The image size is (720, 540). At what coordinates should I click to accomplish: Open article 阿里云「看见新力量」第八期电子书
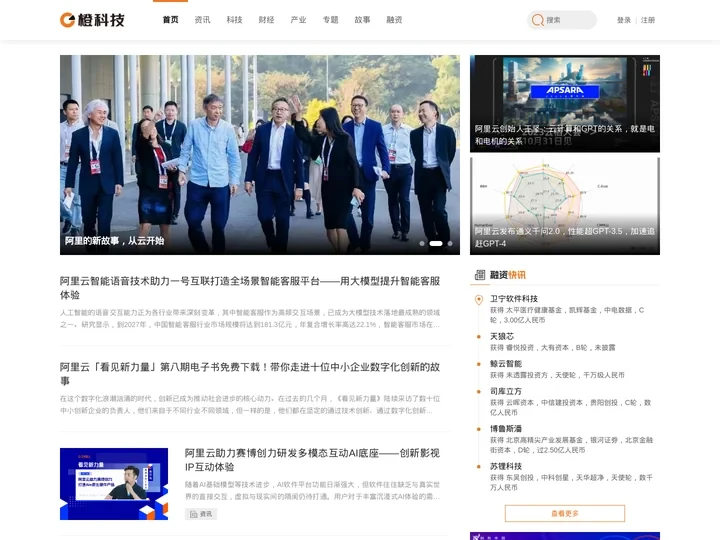[250, 374]
